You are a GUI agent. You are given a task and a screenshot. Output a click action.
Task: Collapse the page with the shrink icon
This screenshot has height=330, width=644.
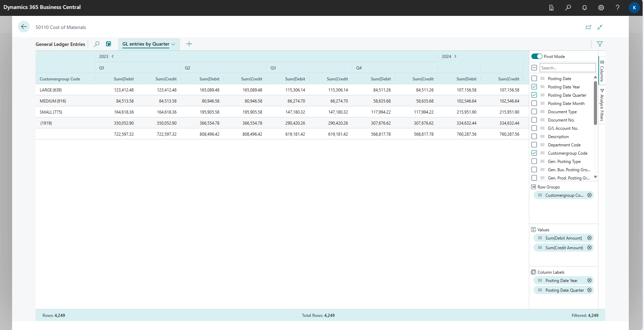pyautogui.click(x=600, y=27)
